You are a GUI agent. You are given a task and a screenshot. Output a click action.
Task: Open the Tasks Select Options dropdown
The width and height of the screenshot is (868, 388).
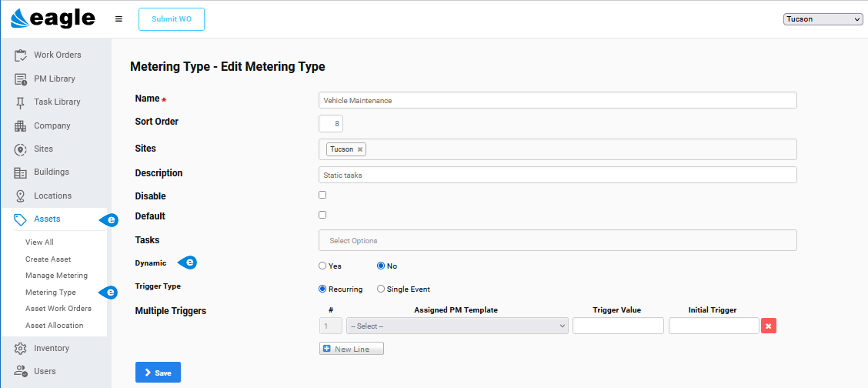point(558,241)
